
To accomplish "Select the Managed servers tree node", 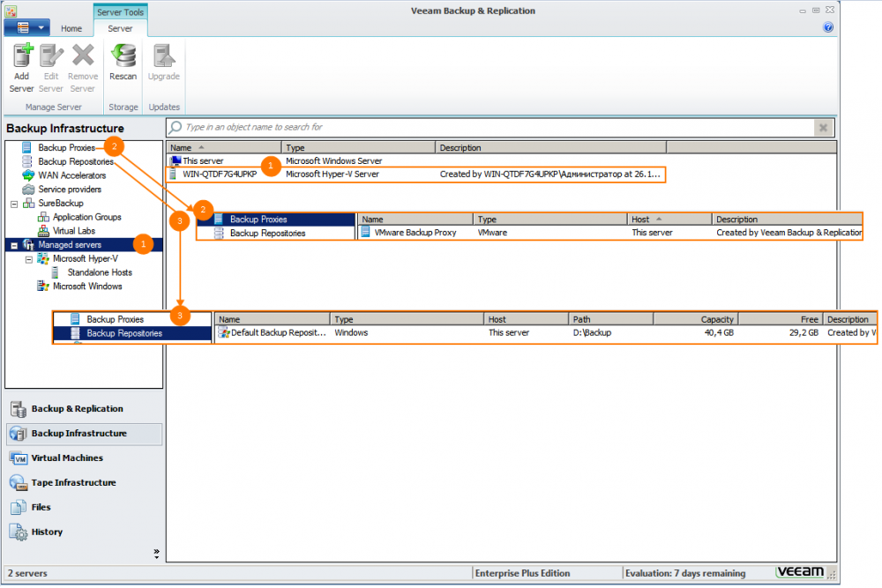I will tap(70, 244).
